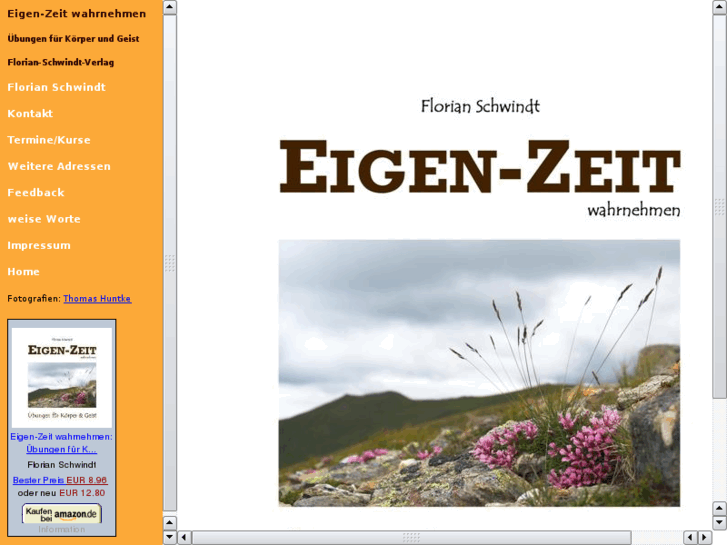This screenshot has height=545, width=727.
Task: Click the large EIGEN-ZEIT title graphic
Action: (x=480, y=166)
